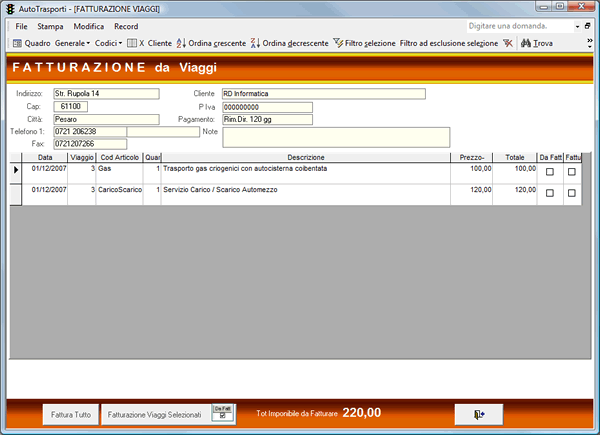Check Fattu box for CaricoScarico row

click(x=572, y=193)
